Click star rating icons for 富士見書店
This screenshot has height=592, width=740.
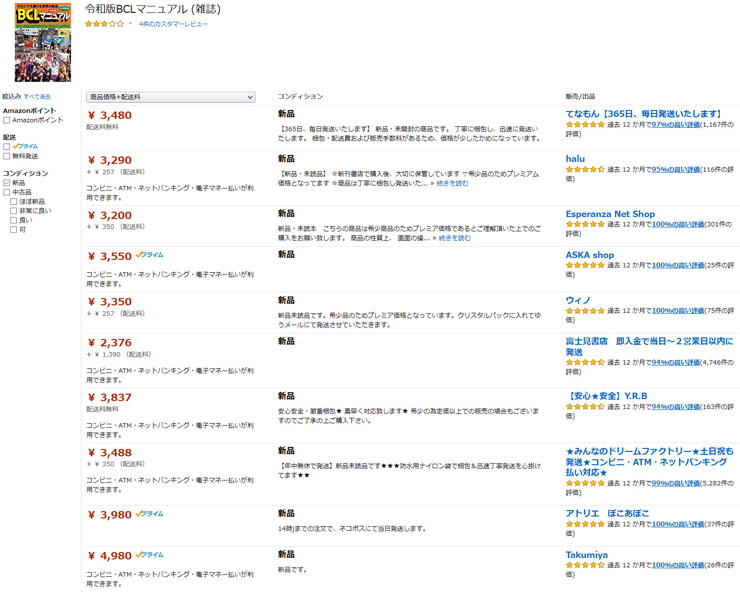click(585, 363)
